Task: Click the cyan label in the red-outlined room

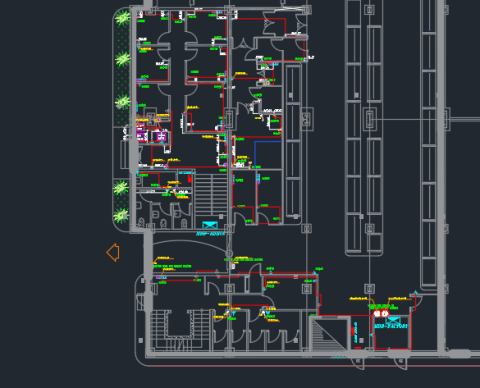Action: [391, 326]
